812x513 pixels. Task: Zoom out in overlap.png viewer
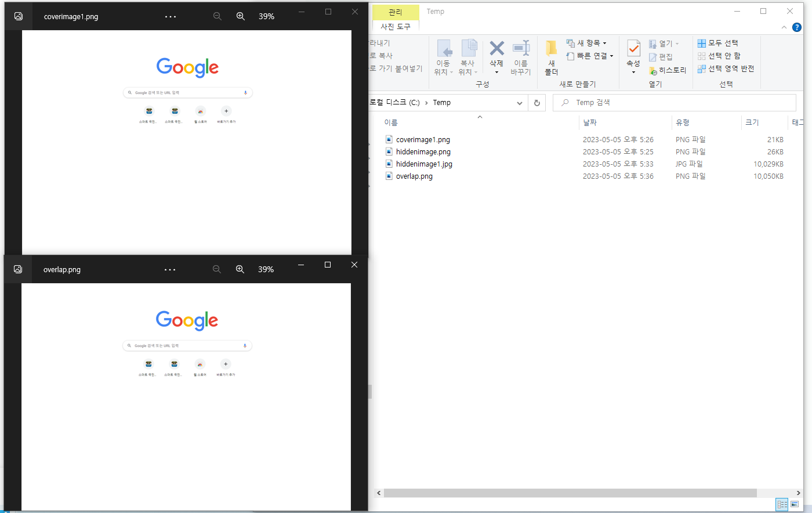click(217, 269)
